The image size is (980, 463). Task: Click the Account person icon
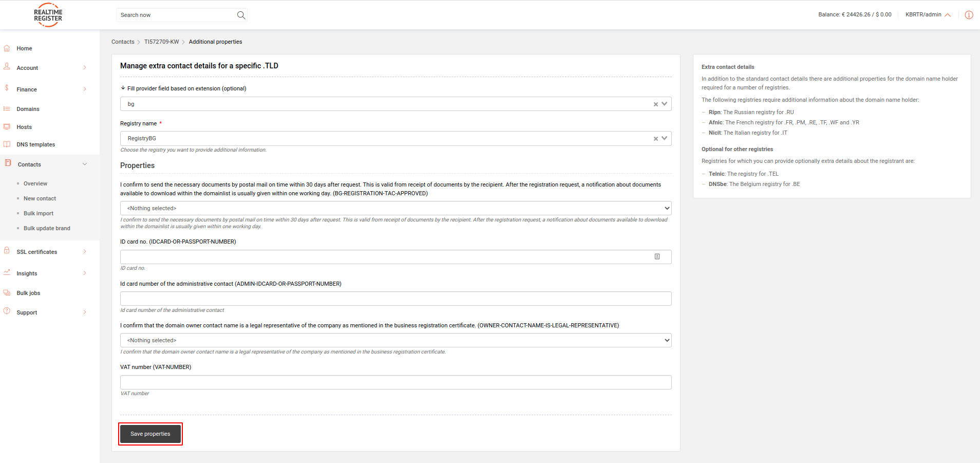coord(7,67)
